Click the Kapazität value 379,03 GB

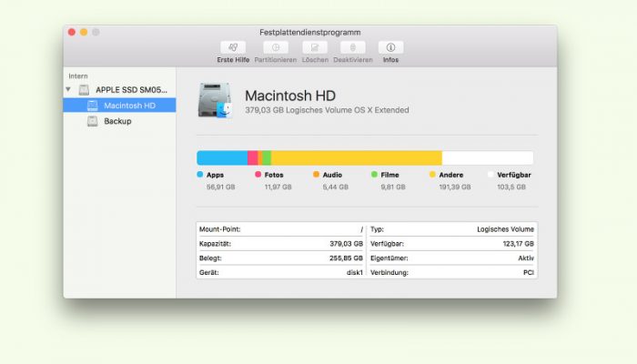346,244
